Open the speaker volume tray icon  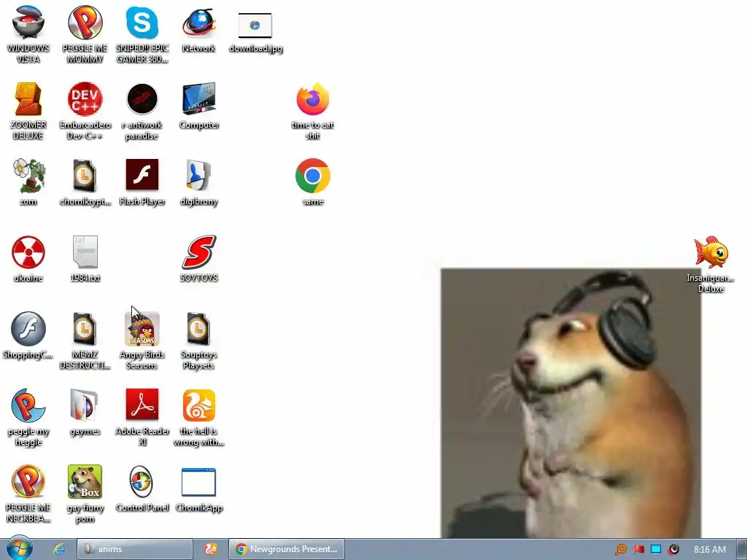673,550
